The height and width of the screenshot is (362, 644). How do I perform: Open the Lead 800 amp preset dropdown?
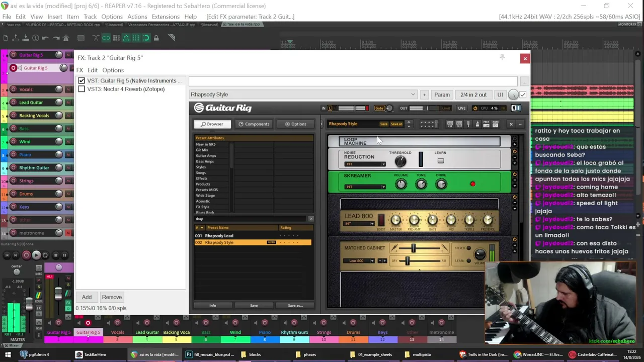[359, 224]
